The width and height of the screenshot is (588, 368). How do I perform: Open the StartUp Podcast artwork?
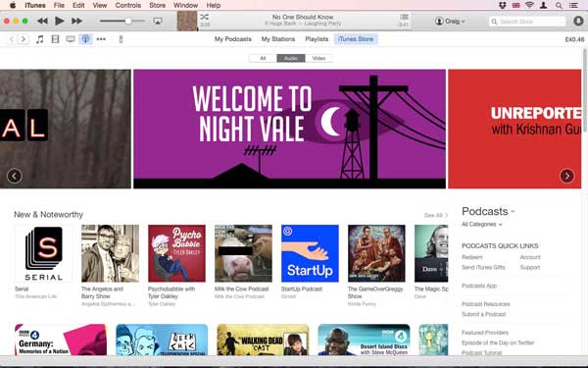pyautogui.click(x=310, y=253)
